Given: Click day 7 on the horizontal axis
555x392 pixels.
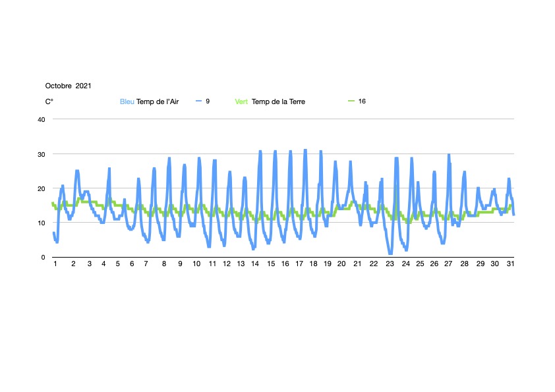Looking at the screenshot, I should click(x=148, y=264).
